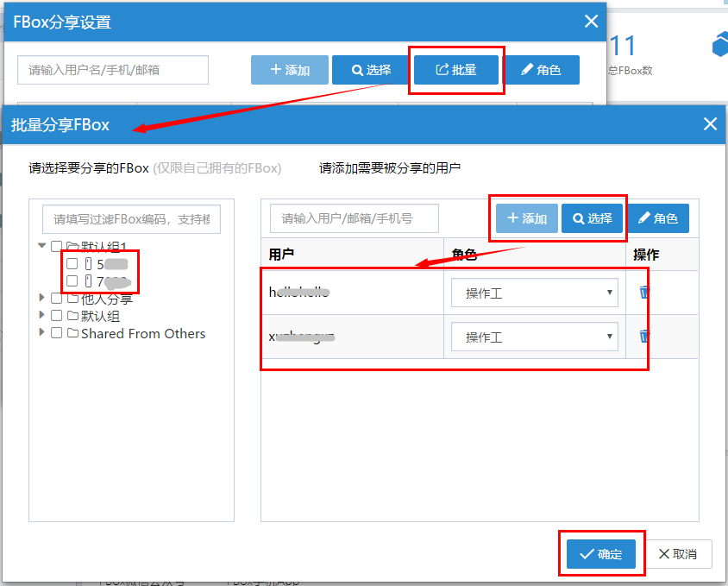This screenshot has width=728, height=586.
Task: Close the FBox分享设置 dialog
Action: pyautogui.click(x=591, y=22)
